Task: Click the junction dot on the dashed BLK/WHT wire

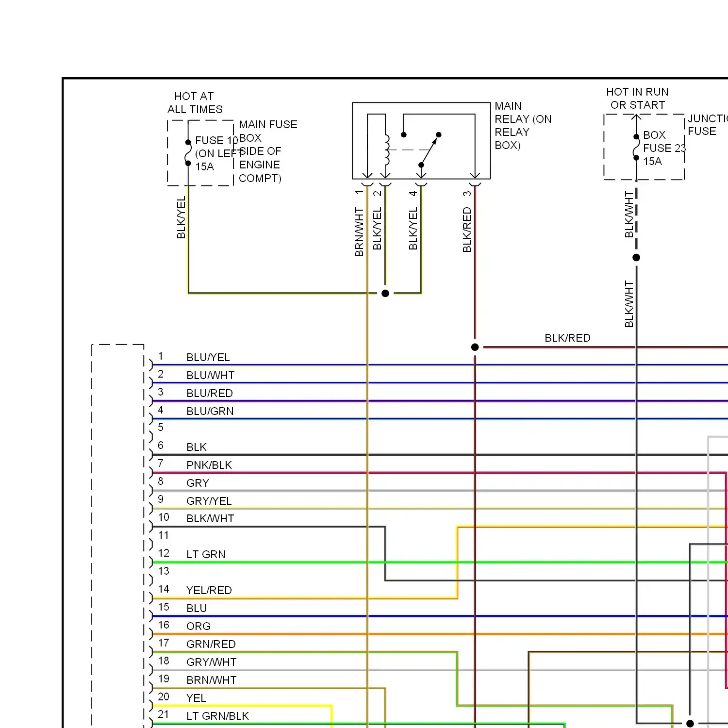Action: pyautogui.click(x=636, y=257)
